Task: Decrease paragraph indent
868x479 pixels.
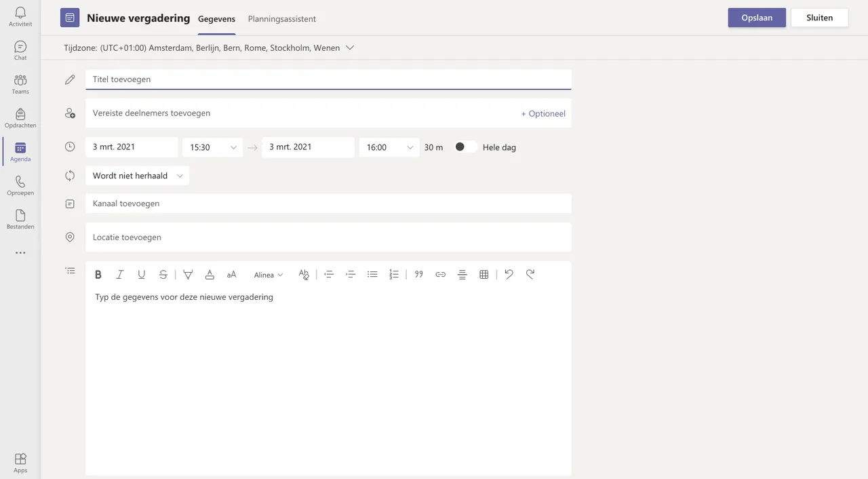Action: tap(329, 275)
